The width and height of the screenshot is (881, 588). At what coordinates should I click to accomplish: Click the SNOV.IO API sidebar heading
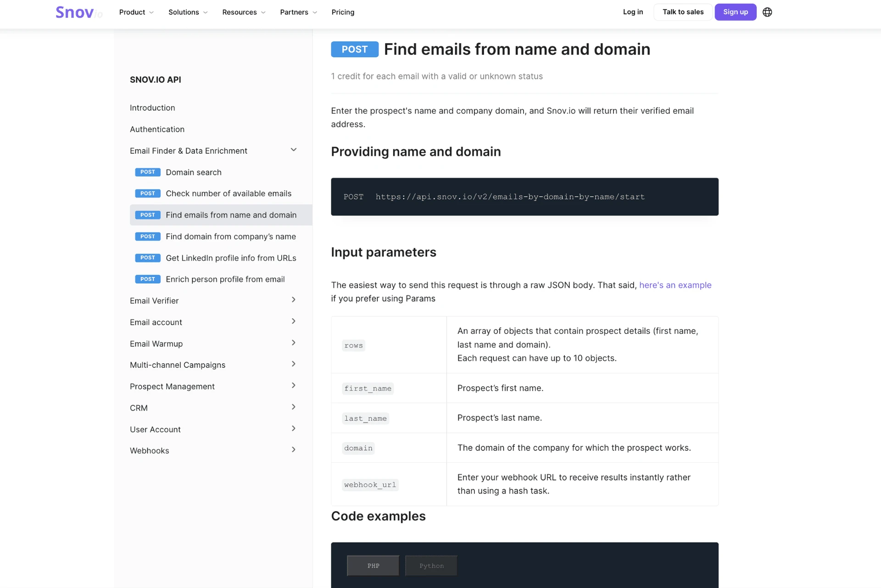156,80
